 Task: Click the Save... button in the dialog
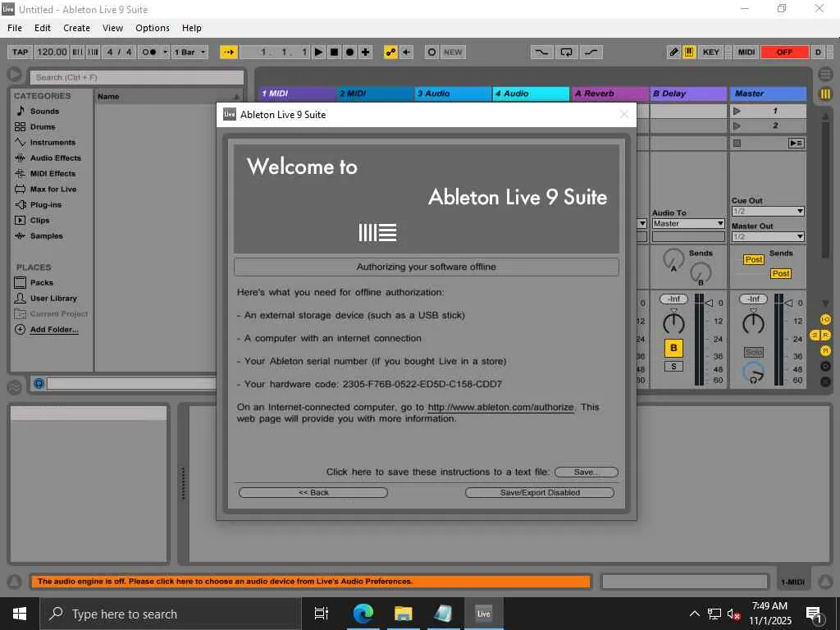click(587, 472)
